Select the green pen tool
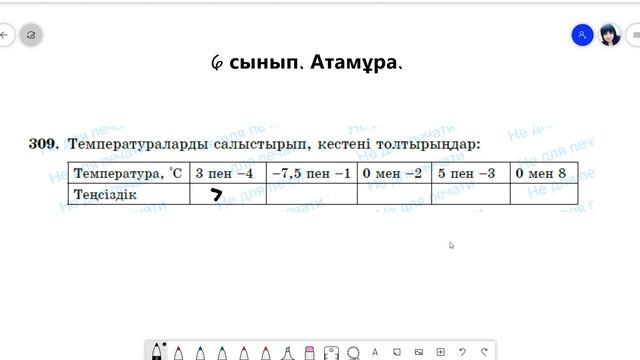The width and height of the screenshot is (640, 360). click(x=222, y=353)
